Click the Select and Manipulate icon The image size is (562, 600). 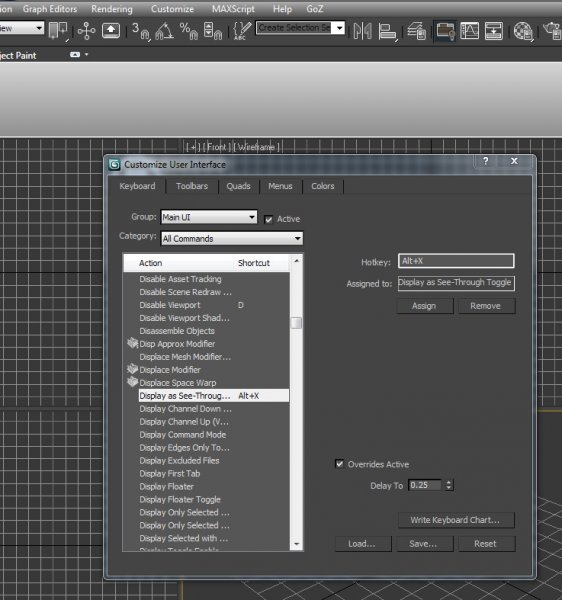click(86, 30)
